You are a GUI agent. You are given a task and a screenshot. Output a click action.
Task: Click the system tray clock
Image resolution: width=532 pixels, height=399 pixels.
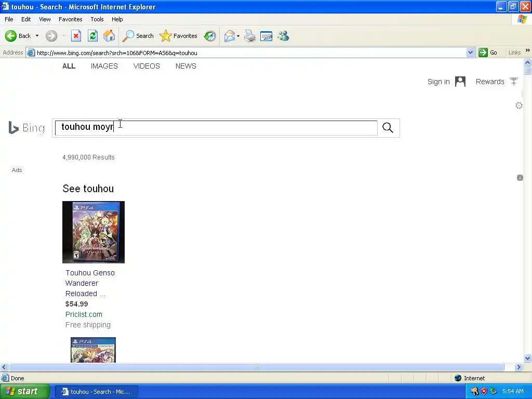513,392
